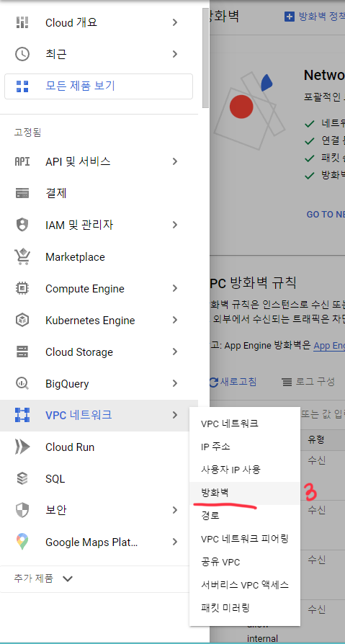Click the 새로고침 refresh icon
This screenshot has width=345, height=644.
point(213,382)
